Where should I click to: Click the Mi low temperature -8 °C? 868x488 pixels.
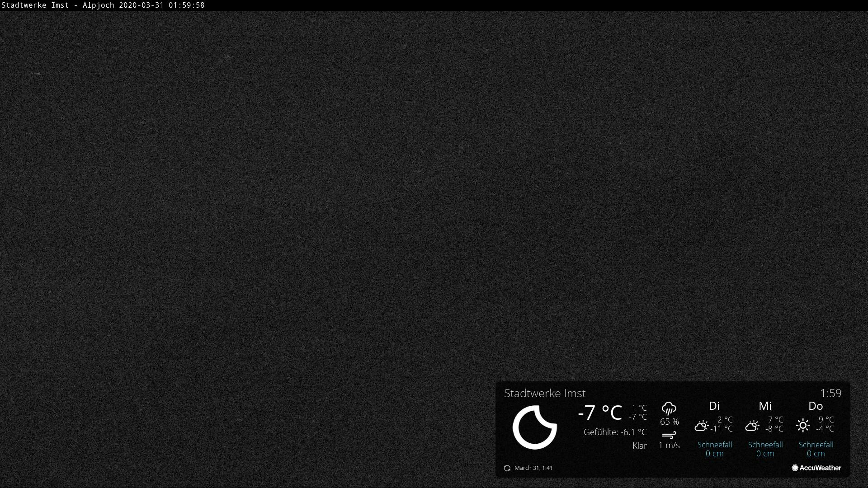tap(774, 428)
